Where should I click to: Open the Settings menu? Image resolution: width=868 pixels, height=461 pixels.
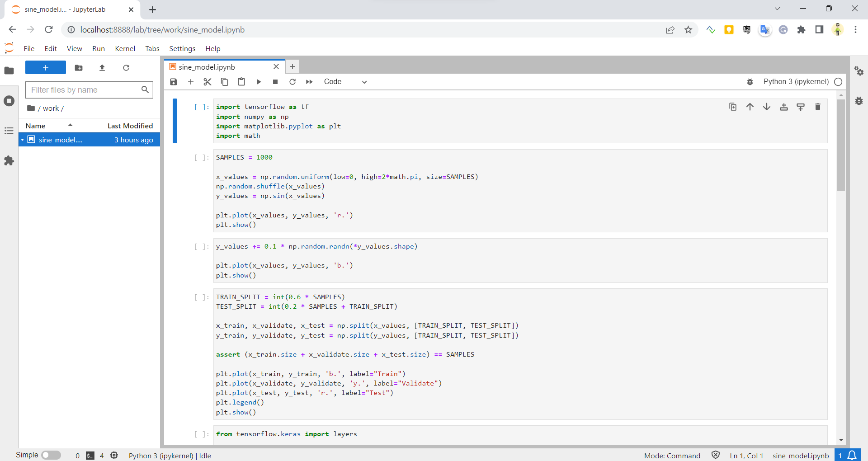(x=182, y=49)
